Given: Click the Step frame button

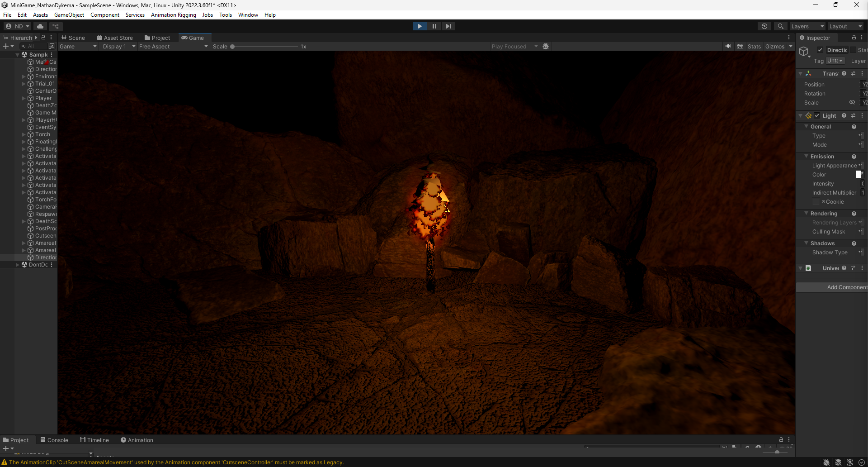Looking at the screenshot, I should point(448,26).
